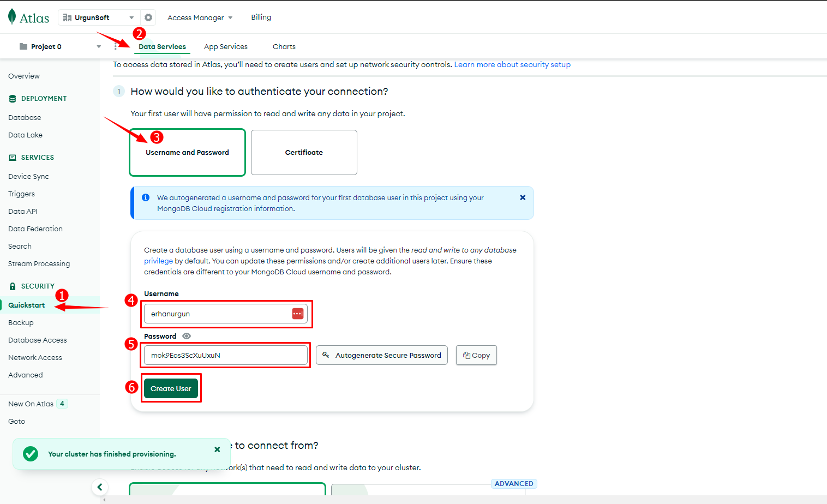The height and width of the screenshot is (504, 827).
Task: Collapse the sidebar with chevron button
Action: tap(100, 487)
